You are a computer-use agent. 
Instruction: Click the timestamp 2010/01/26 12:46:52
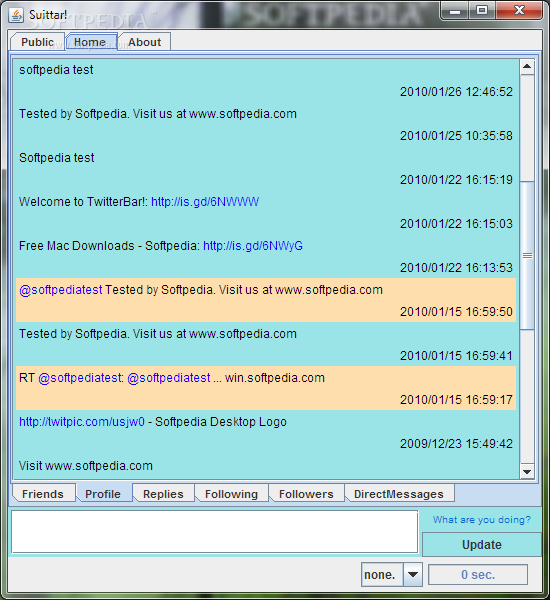point(456,91)
